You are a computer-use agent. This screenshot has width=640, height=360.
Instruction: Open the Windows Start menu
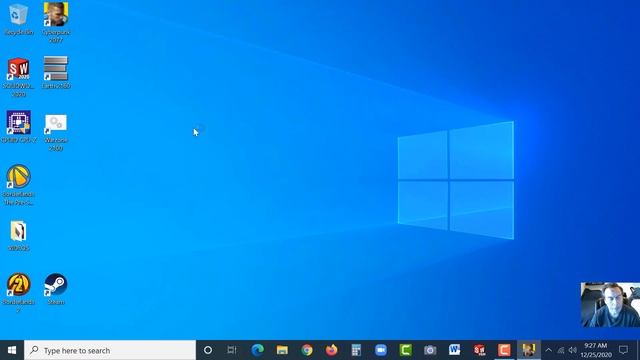(12, 350)
